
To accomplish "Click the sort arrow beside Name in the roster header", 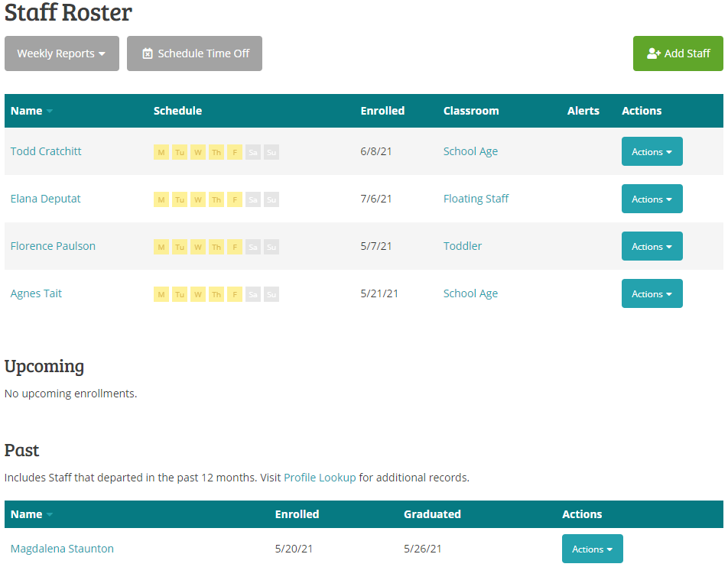I will pos(50,112).
